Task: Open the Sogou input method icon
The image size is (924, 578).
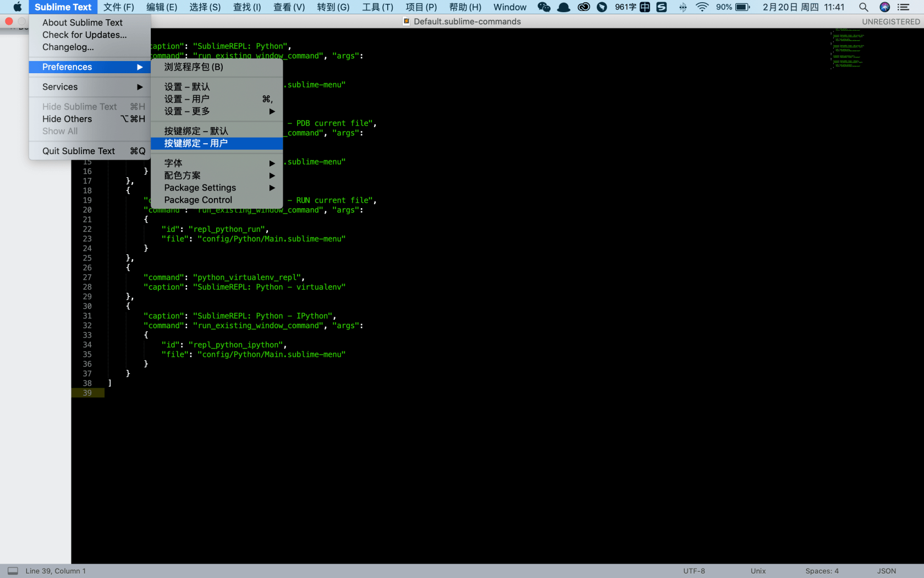Action: (662, 7)
